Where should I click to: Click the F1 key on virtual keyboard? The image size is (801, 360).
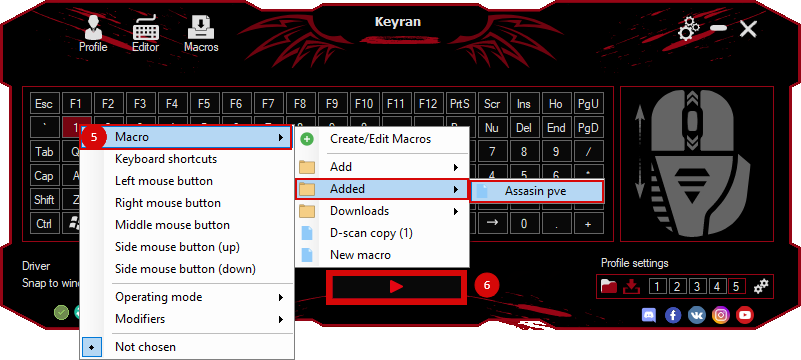76,104
